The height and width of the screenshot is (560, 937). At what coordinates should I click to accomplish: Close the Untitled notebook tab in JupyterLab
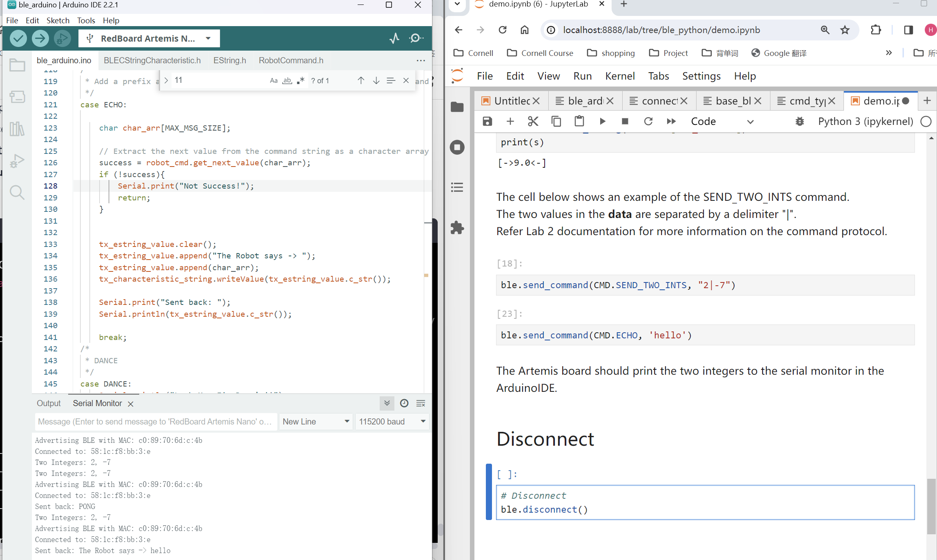point(536,101)
